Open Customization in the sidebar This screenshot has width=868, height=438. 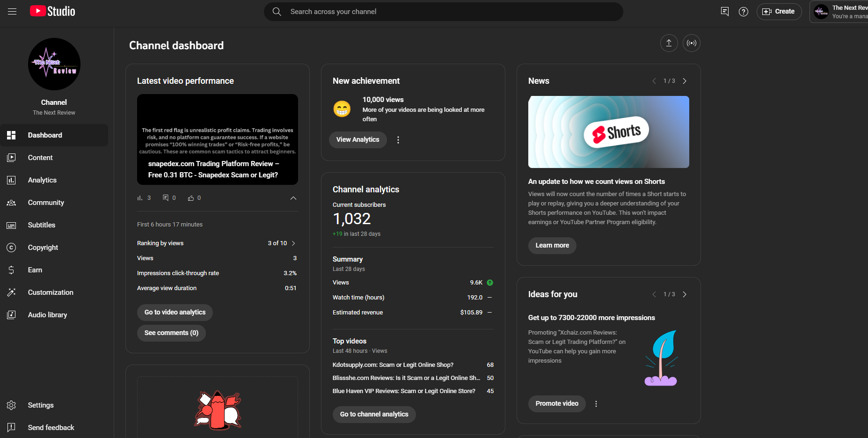(54, 292)
